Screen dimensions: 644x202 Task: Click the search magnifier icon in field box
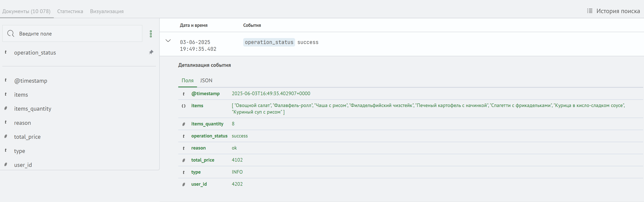(11, 34)
